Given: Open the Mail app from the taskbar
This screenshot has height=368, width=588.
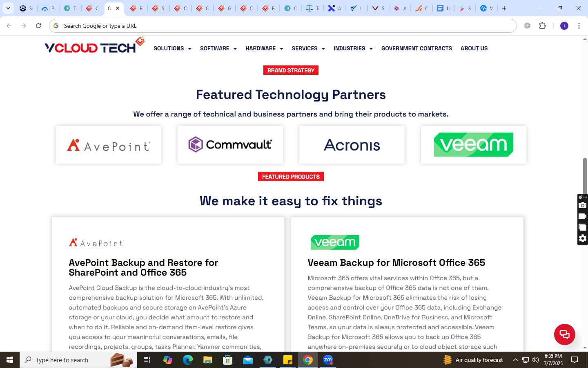Looking at the screenshot, I should pyautogui.click(x=248, y=360).
